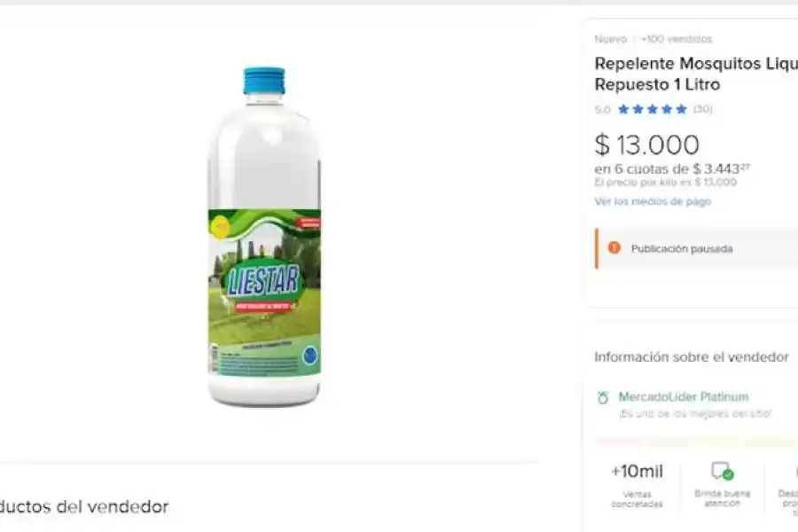
Task: Click the MercadoLíder Platinum seller label
Action: [683, 397]
